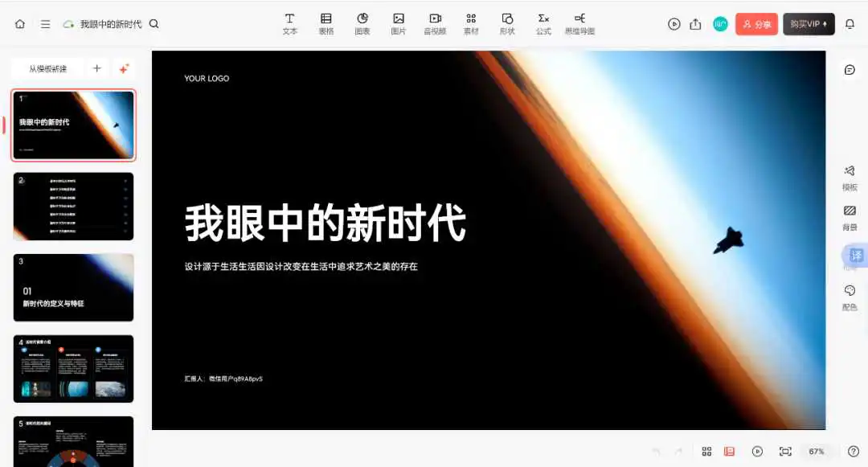The height and width of the screenshot is (467, 868).
Task: Insert a table with 表格 tool
Action: click(x=326, y=24)
